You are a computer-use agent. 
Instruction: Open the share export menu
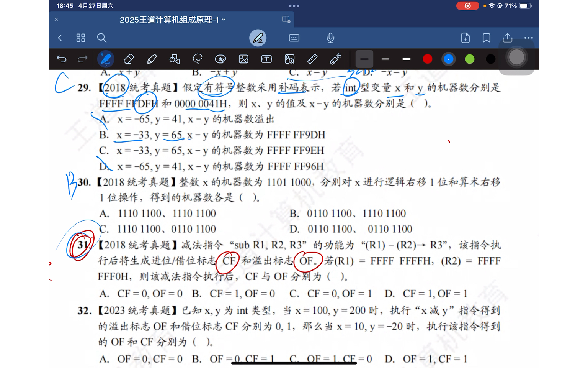(508, 38)
